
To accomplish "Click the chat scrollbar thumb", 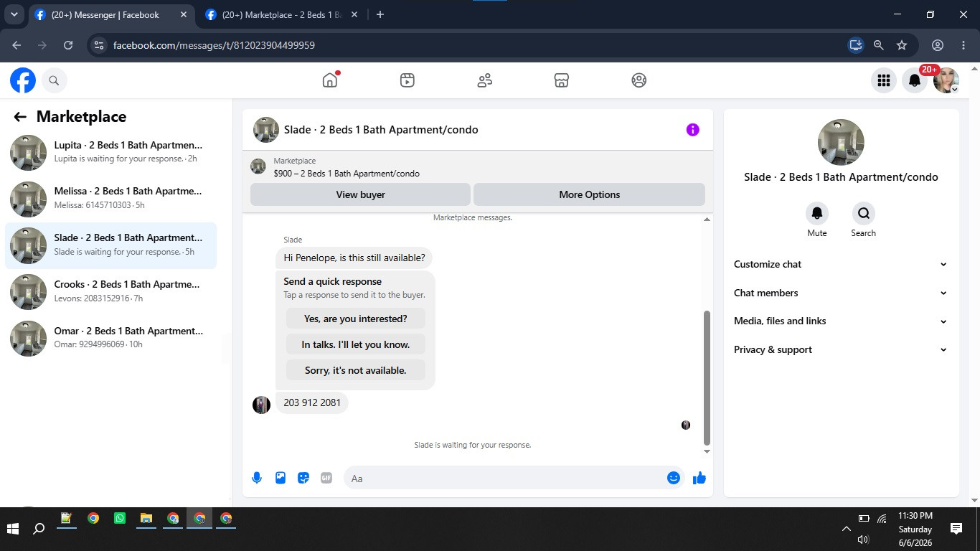I will (707, 378).
